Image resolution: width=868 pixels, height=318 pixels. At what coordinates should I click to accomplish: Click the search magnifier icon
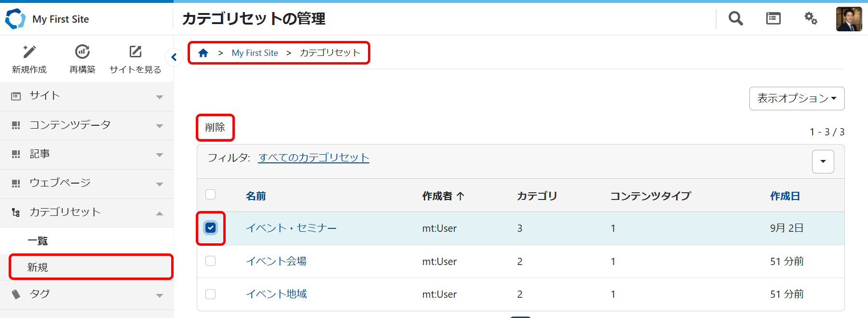[x=735, y=19]
